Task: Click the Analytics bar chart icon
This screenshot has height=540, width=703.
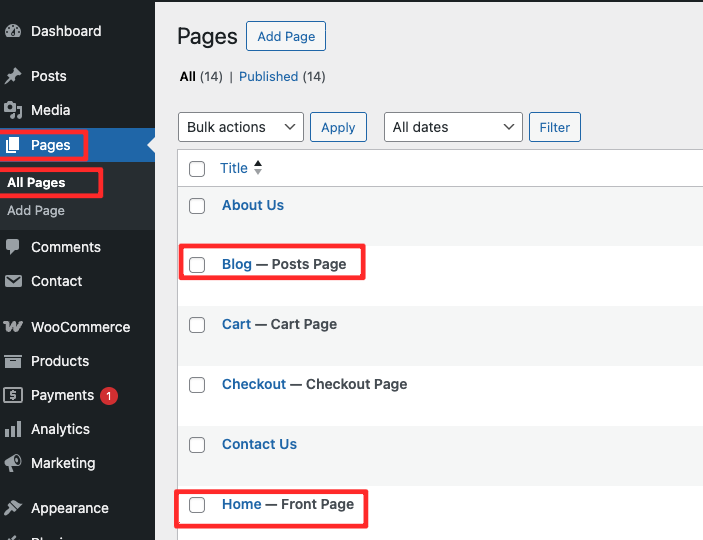Action: point(13,429)
